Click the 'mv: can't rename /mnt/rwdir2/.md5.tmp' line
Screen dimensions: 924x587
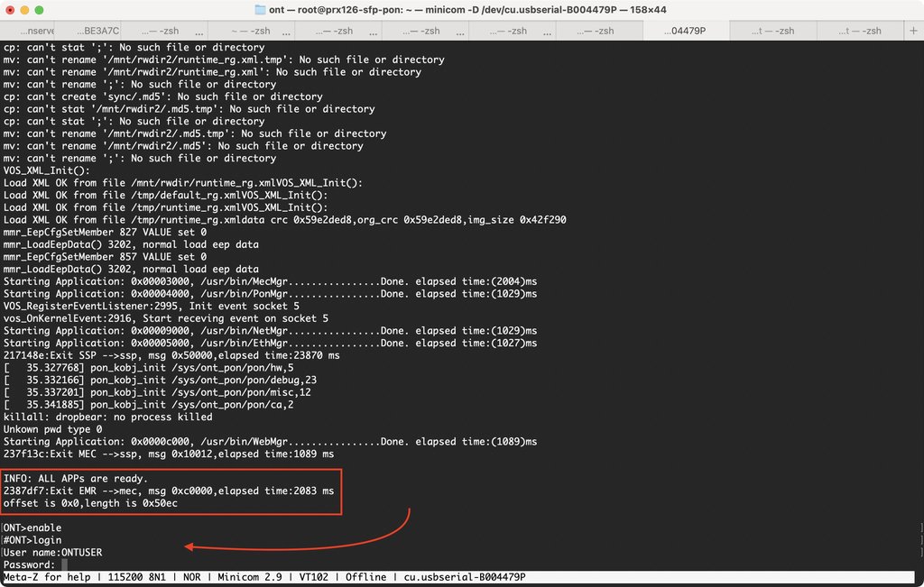195,133
